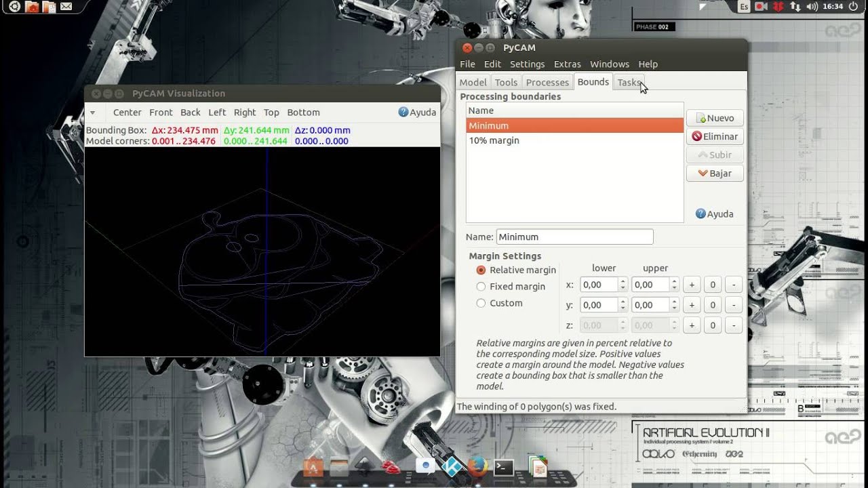
Task: Open Ayuda help in the Visualization window
Action: click(417, 113)
